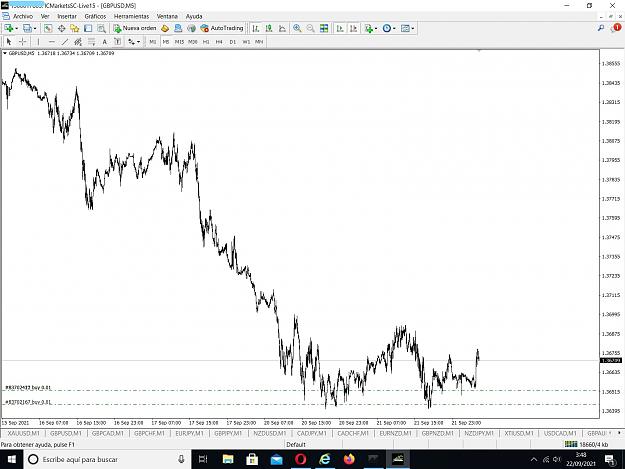
Task: Switch chart to bar chart
Action: click(x=256, y=28)
